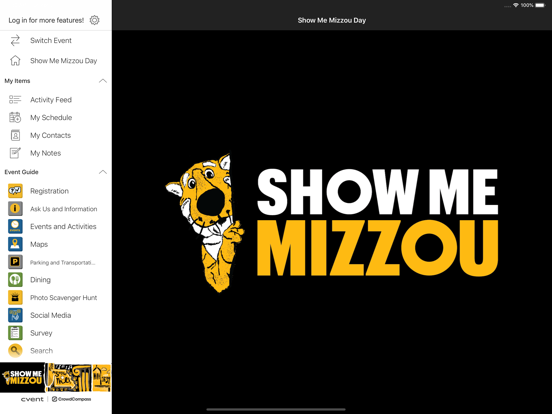Select the My Notes label

click(45, 153)
